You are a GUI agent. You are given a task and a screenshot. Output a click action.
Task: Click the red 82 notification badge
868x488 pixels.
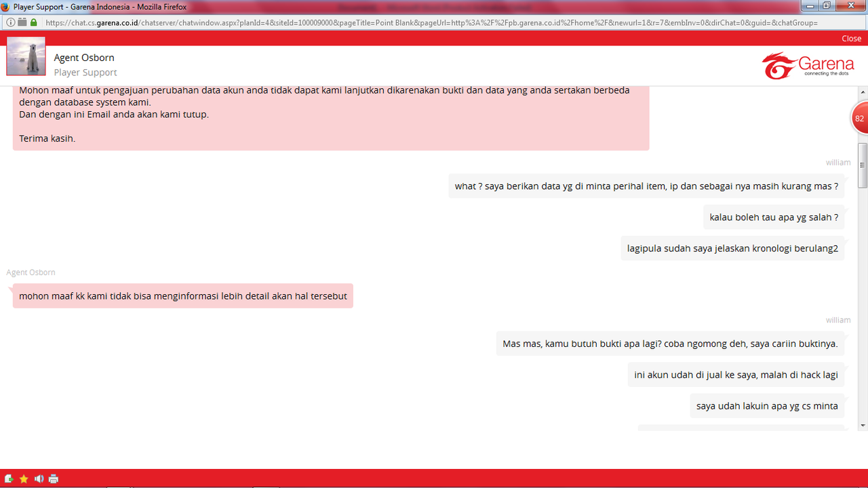[859, 119]
